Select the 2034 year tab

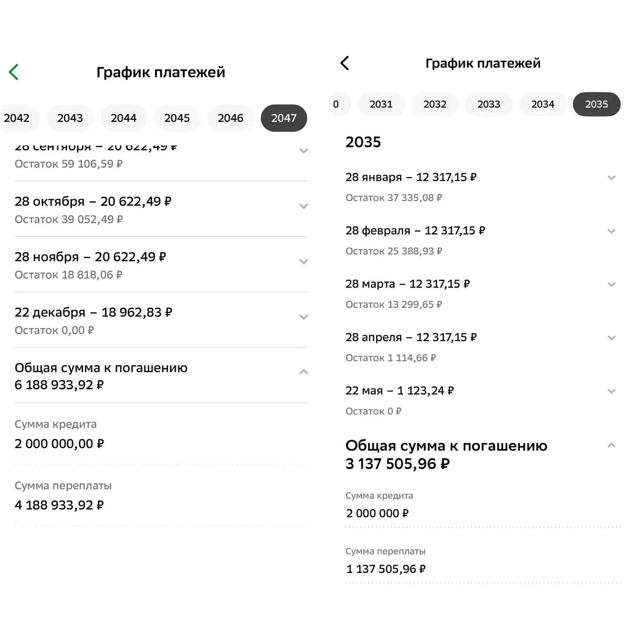(543, 104)
